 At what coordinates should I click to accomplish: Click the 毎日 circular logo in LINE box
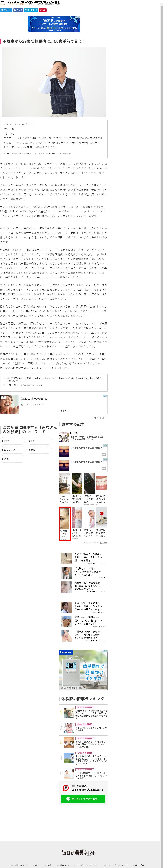66,788
